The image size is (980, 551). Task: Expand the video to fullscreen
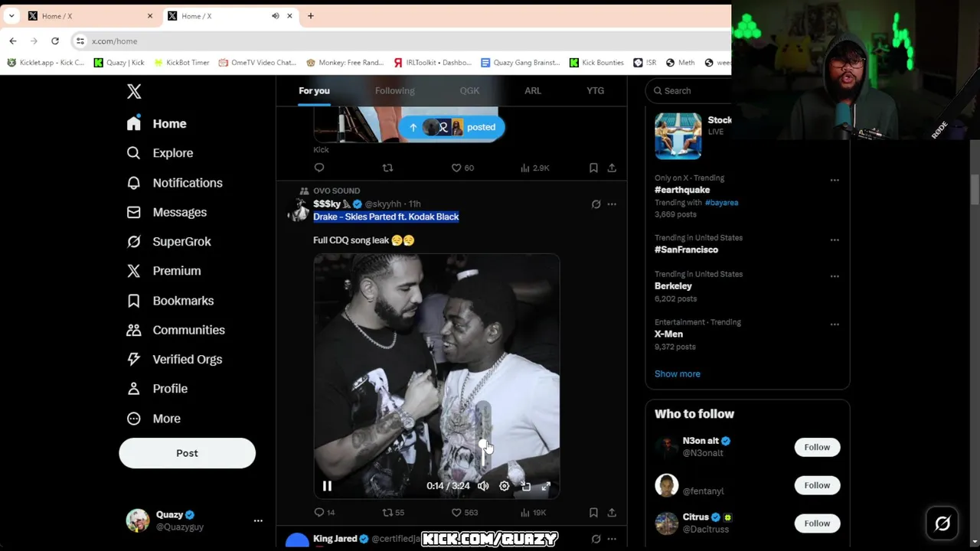coord(546,486)
